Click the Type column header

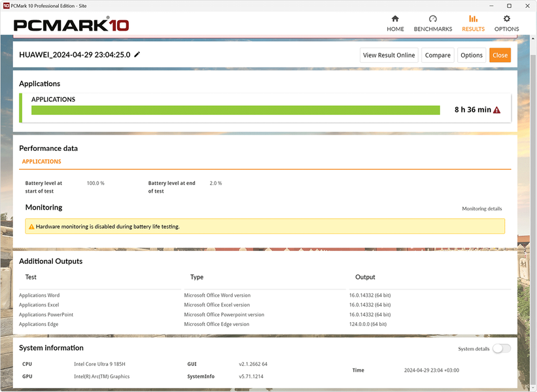coord(197,277)
